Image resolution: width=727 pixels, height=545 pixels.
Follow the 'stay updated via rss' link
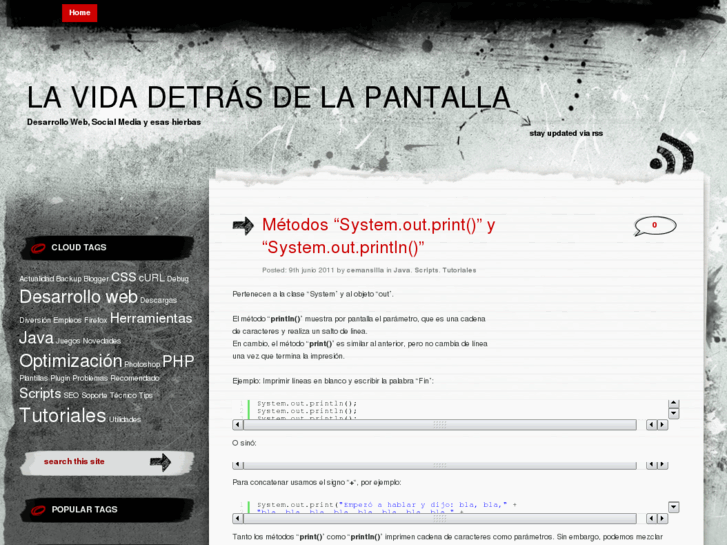[566, 133]
